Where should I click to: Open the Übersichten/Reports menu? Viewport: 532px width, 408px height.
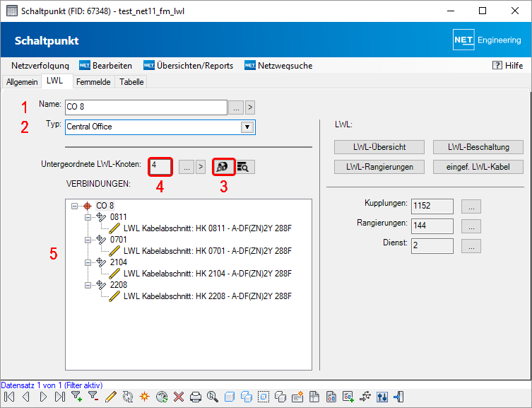pos(188,66)
